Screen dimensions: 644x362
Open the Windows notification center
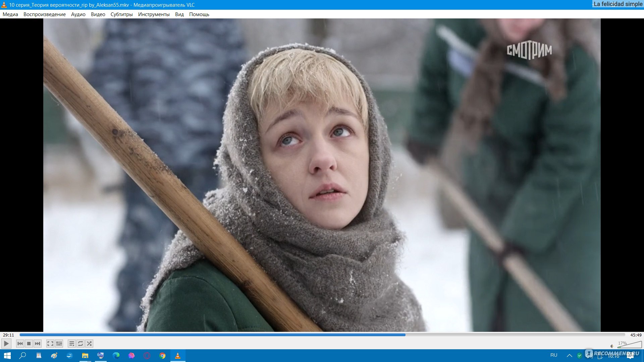[x=630, y=356]
